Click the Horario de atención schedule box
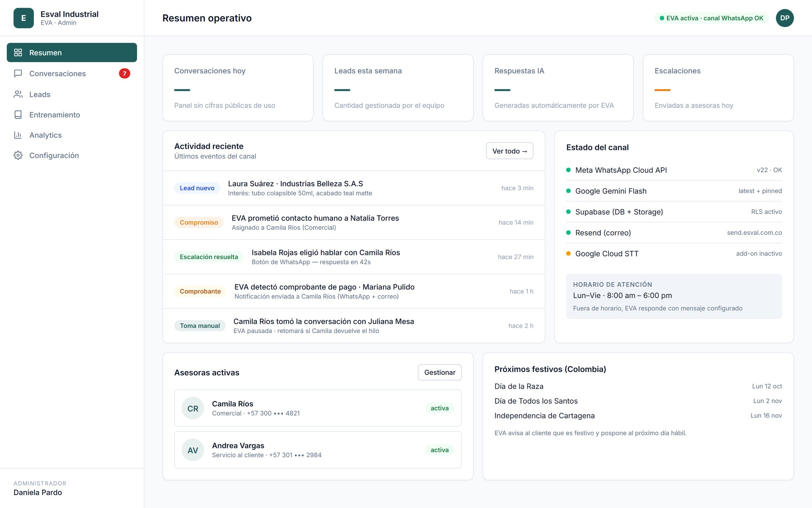Image resolution: width=812 pixels, height=508 pixels. coord(674,296)
